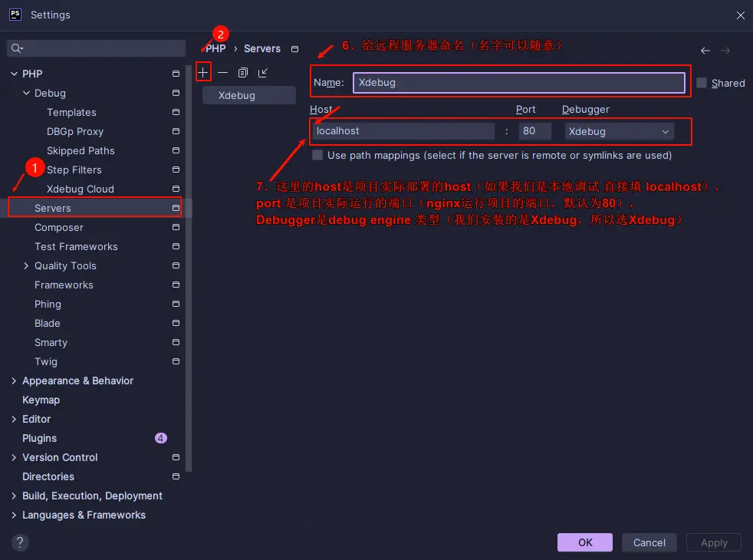Click project-level icon on Test Frameworks row
The width and height of the screenshot is (753, 560).
click(176, 246)
